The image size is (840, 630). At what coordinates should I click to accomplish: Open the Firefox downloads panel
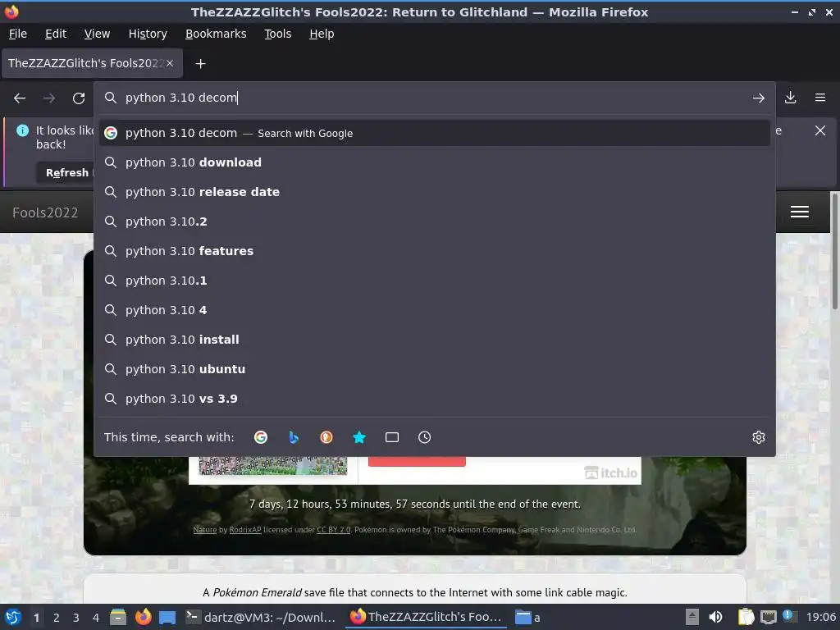click(x=790, y=98)
